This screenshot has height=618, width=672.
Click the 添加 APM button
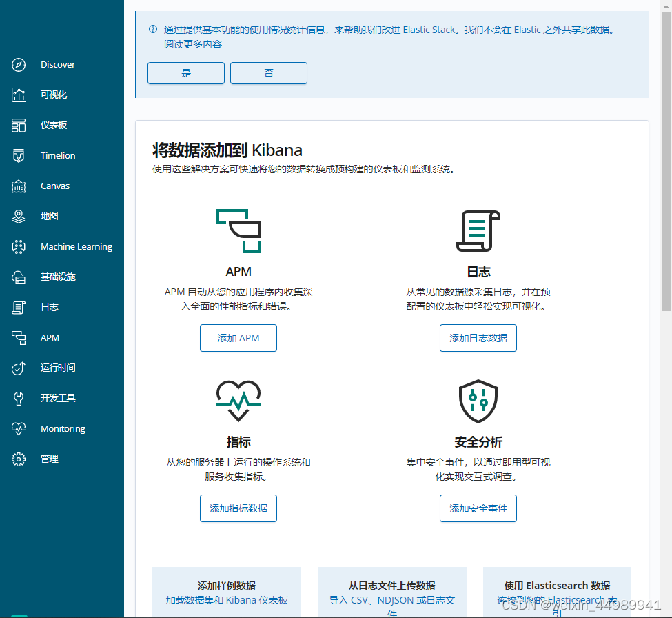238,338
